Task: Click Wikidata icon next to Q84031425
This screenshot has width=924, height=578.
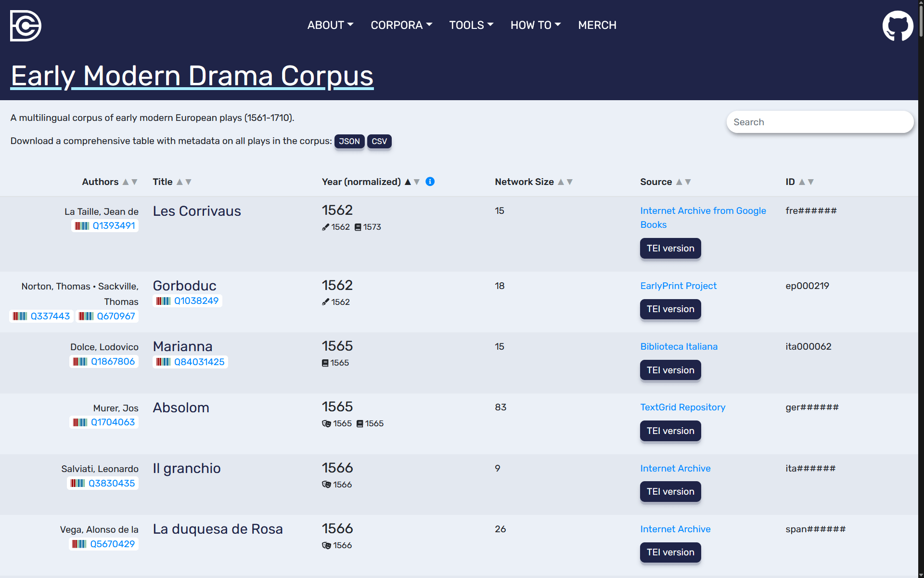Action: [164, 362]
